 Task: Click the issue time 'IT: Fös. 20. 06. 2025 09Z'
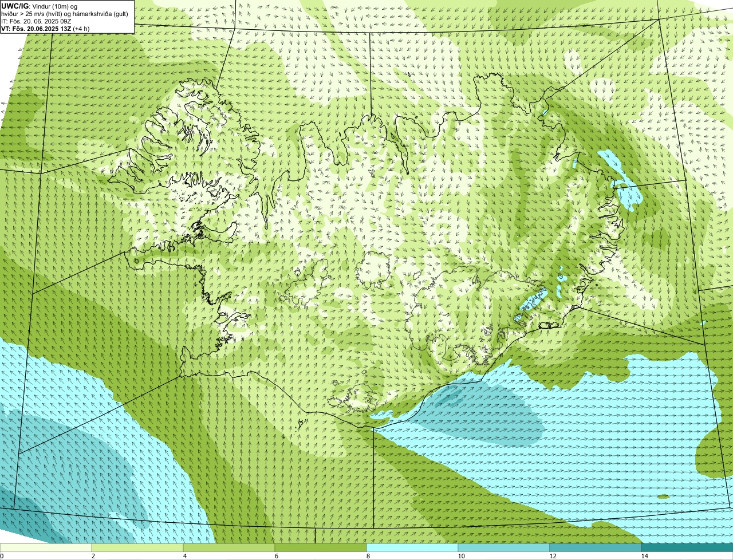pos(37,21)
